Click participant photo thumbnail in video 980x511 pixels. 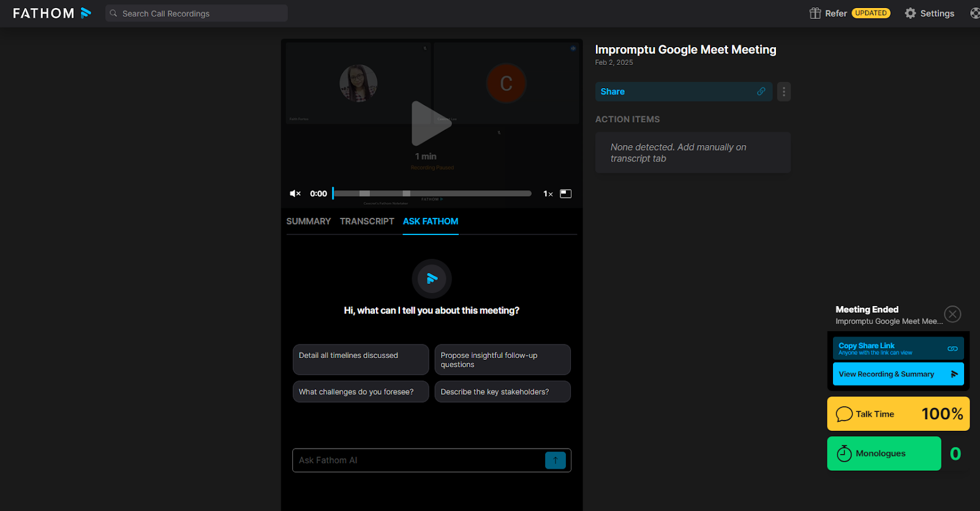click(358, 83)
